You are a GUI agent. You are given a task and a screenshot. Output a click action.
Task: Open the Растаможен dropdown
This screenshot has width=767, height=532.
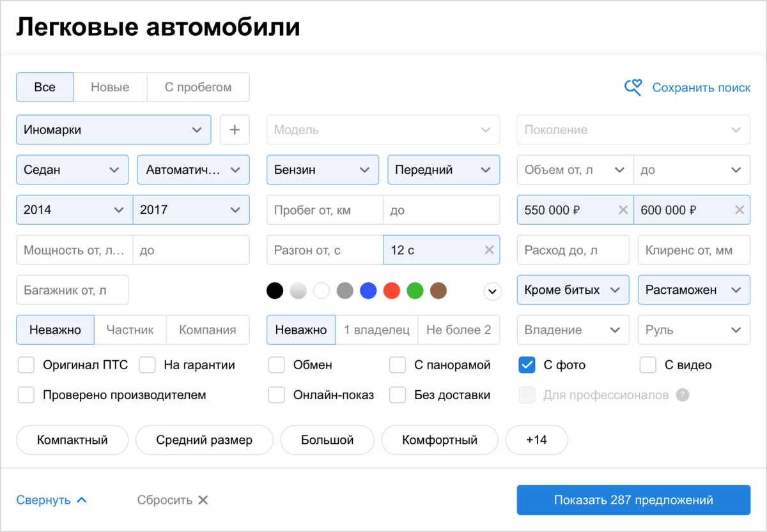694,290
